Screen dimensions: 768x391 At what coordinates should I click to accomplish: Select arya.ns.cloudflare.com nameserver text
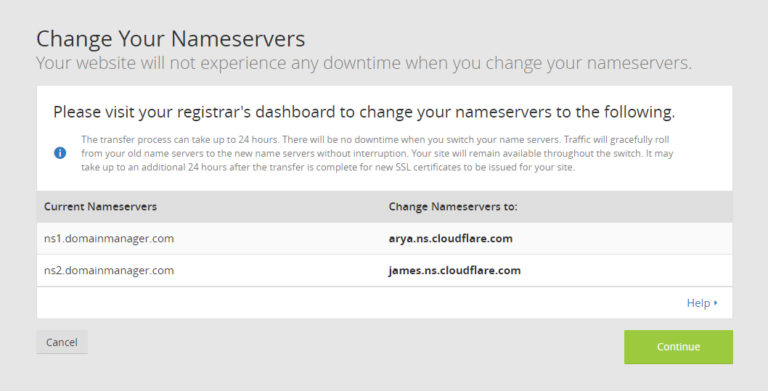451,239
